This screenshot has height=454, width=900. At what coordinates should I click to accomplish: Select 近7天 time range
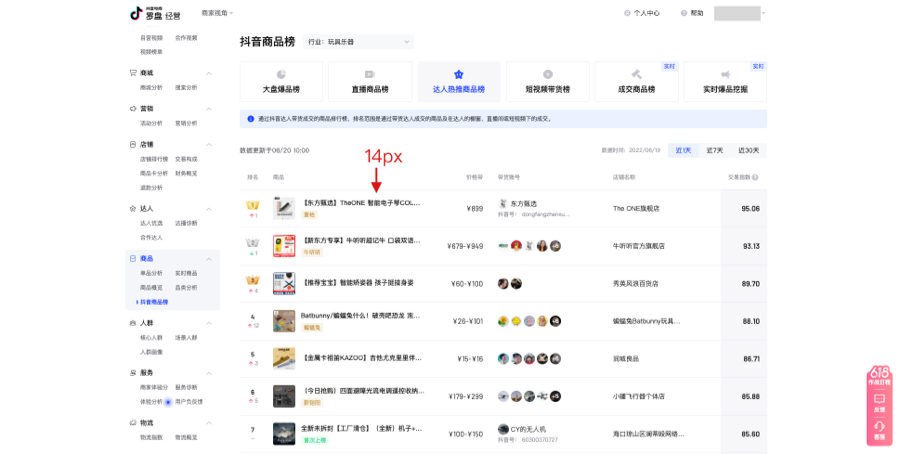click(x=715, y=150)
